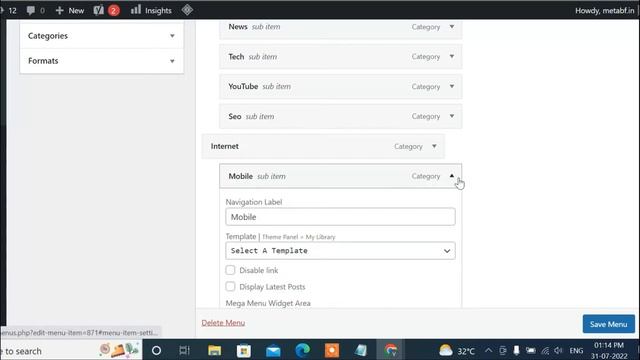The width and height of the screenshot is (640, 360).
Task: Open Insights in the admin bar
Action: (151, 10)
